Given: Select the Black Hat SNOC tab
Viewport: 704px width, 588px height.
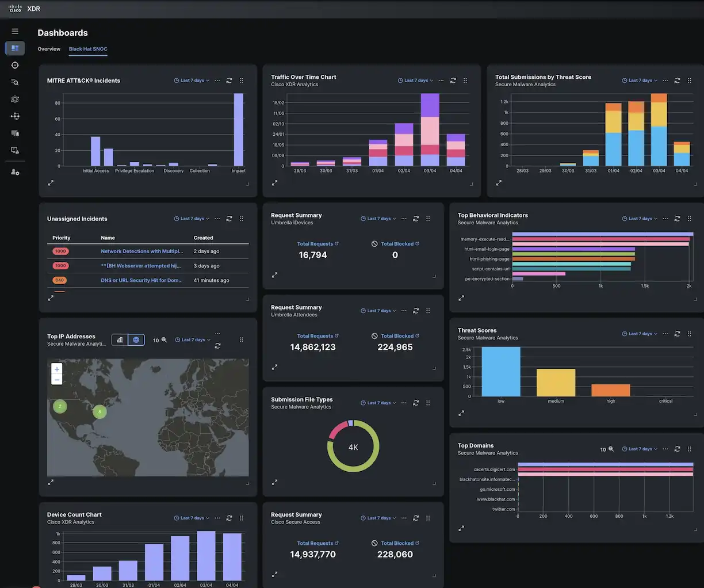Looking at the screenshot, I should 87,49.
